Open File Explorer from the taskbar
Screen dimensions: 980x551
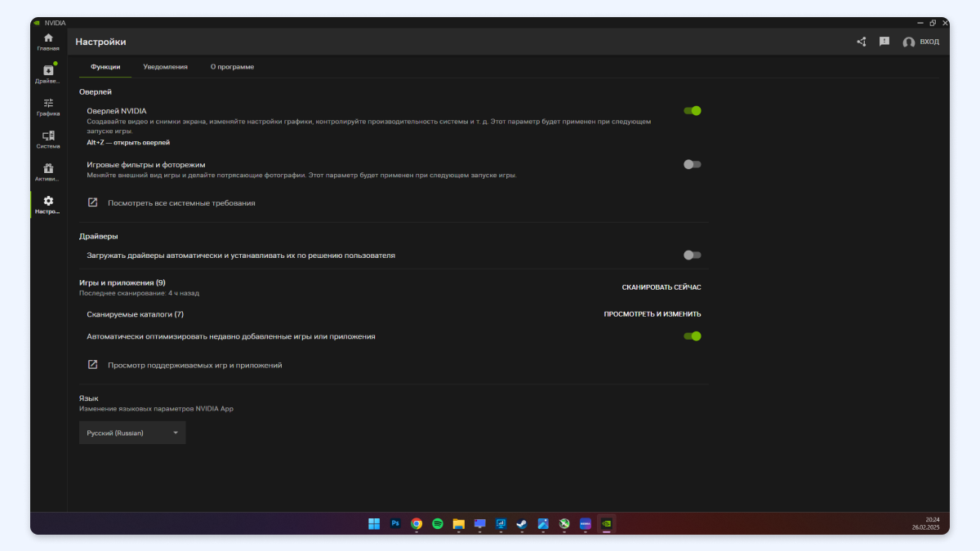click(459, 523)
